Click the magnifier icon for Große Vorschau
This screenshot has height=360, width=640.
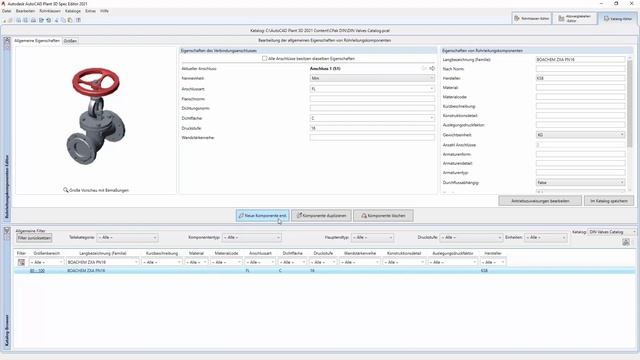[65, 190]
